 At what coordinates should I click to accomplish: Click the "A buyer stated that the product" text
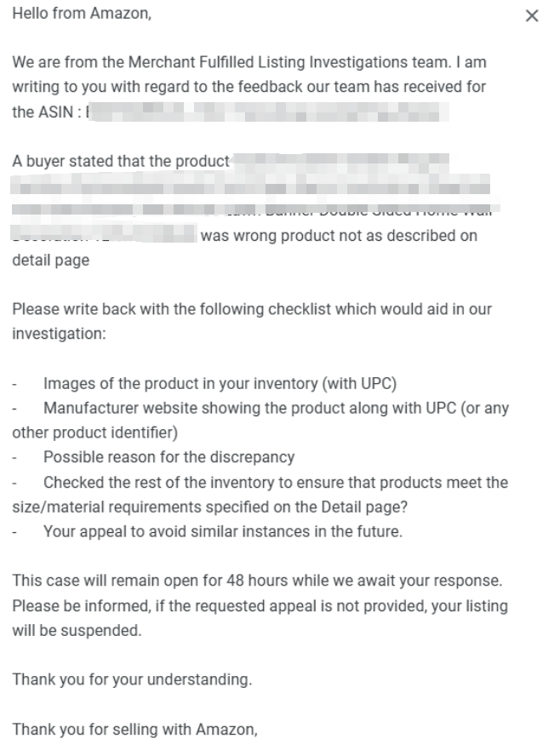tap(121, 162)
